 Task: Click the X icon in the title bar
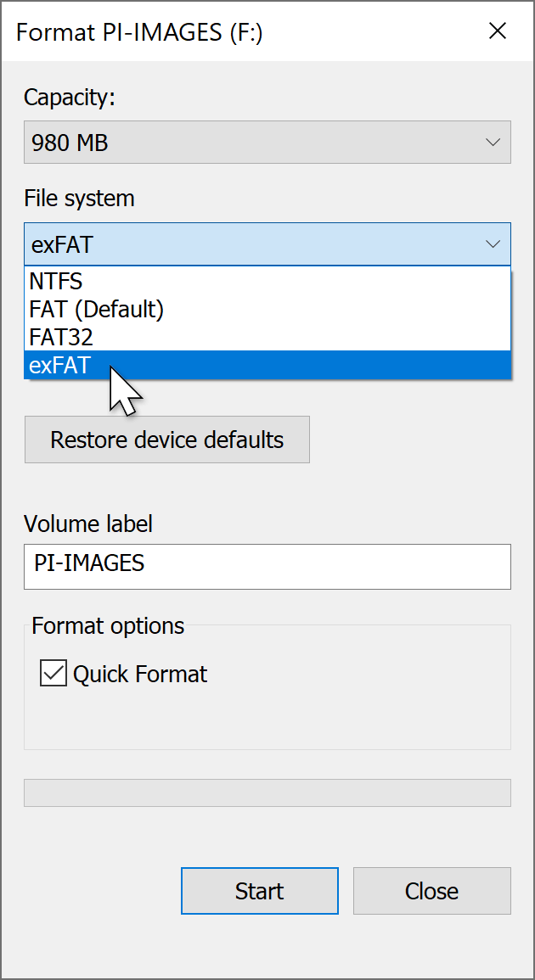[498, 32]
